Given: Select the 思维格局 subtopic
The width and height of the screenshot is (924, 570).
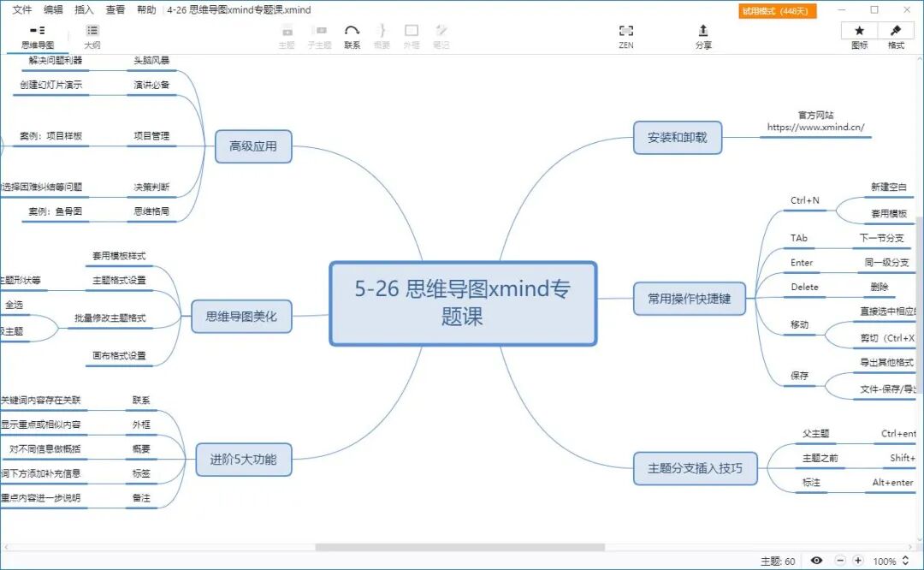Looking at the screenshot, I should (x=151, y=211).
